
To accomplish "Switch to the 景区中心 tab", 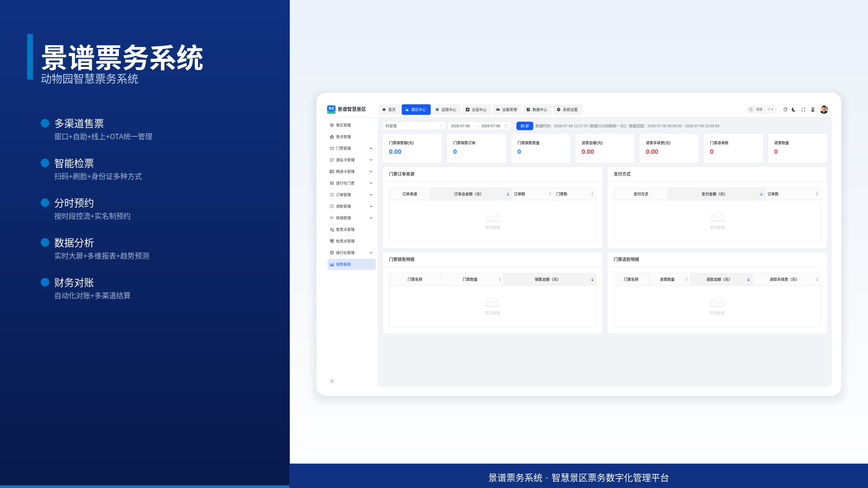I will [x=416, y=110].
